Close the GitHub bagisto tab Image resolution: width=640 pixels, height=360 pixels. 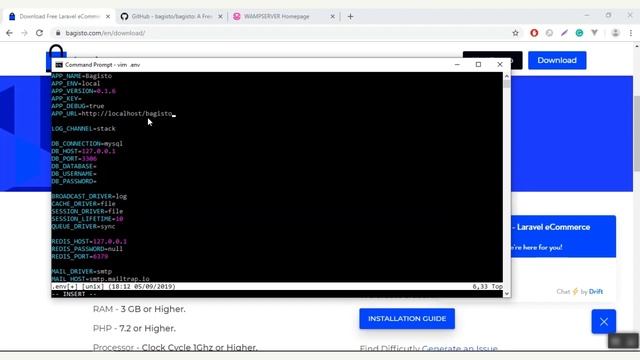(x=220, y=16)
